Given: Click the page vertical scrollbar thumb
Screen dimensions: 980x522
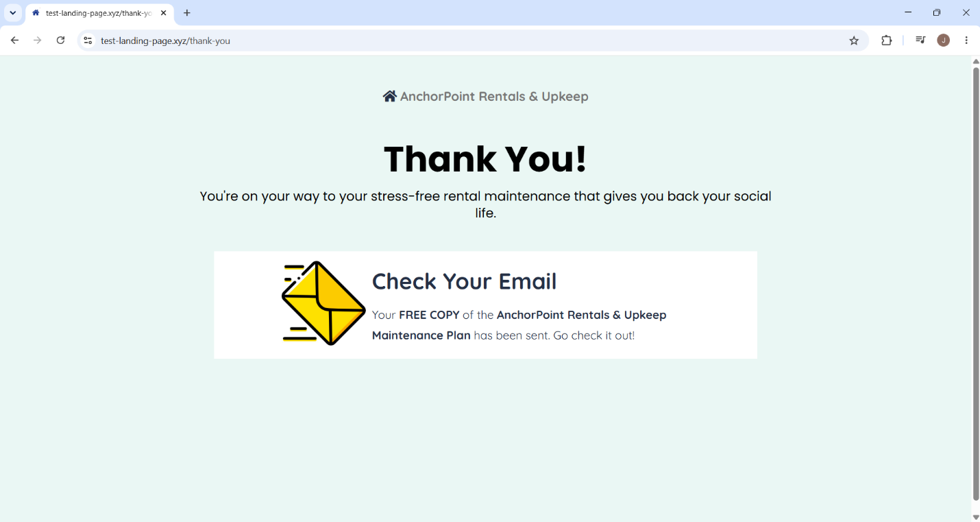Looking at the screenshot, I should 976,284.
